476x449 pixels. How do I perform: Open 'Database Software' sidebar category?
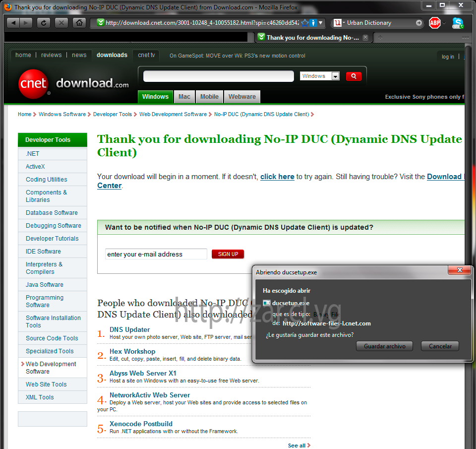coord(52,213)
